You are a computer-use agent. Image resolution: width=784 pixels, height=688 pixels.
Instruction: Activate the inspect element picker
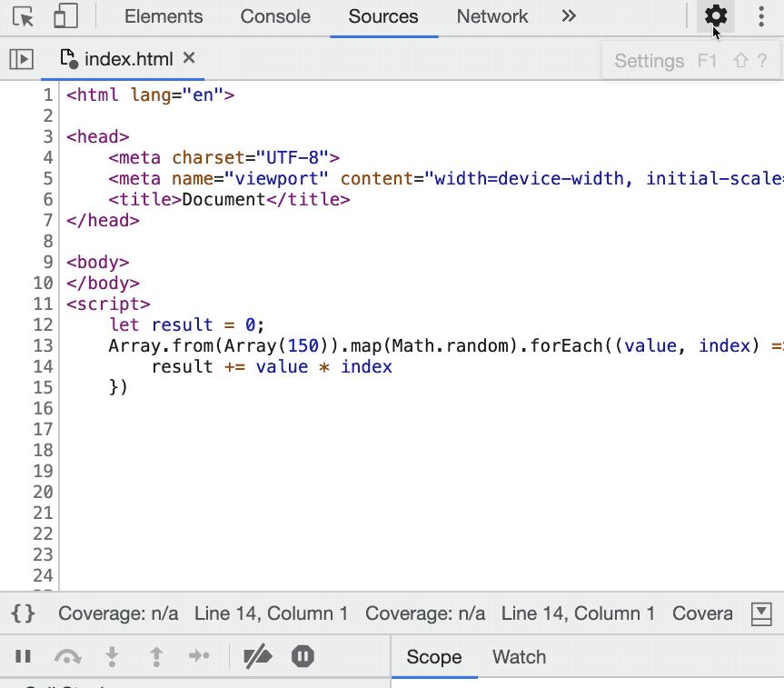tap(24, 16)
